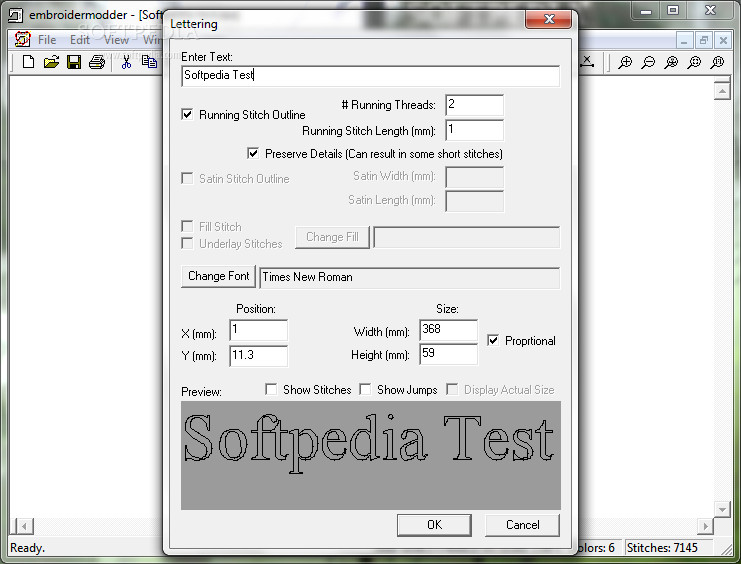Click the Satin Length field
This screenshot has width=741, height=564.
coord(474,201)
